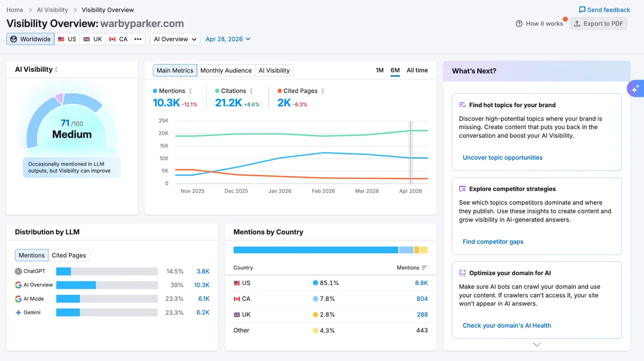644x361 pixels.
Task: Open the Monthly Audience tab
Action: [x=226, y=70]
